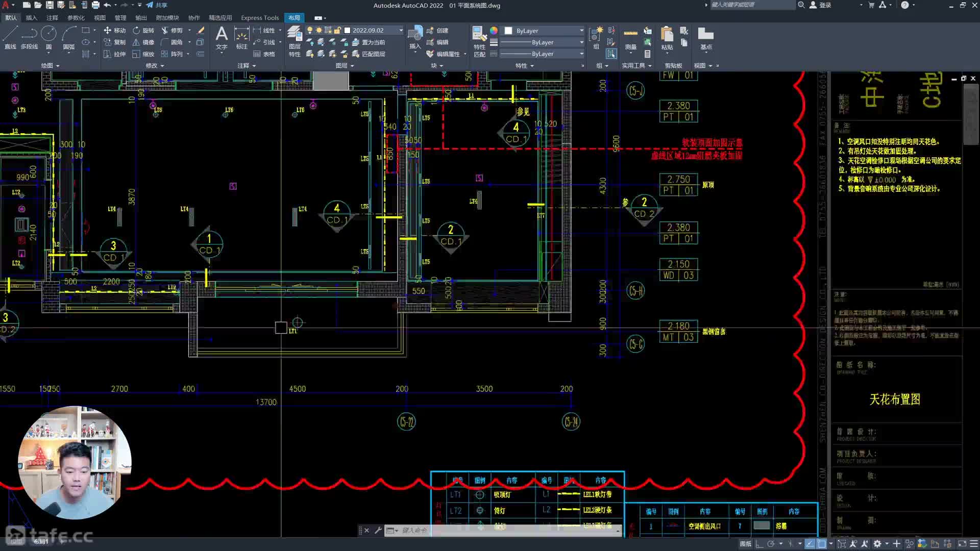Toggle ortho mode in status bar
980x551 pixels.
tap(759, 544)
